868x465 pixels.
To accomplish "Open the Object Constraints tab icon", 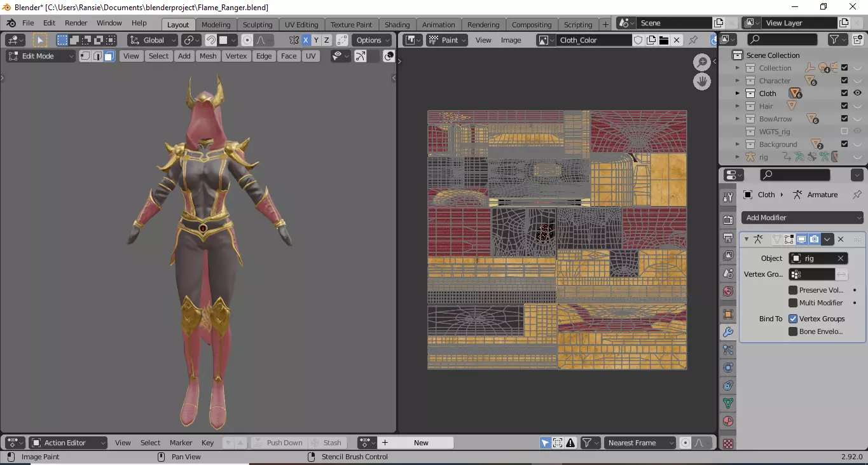I will click(x=728, y=385).
